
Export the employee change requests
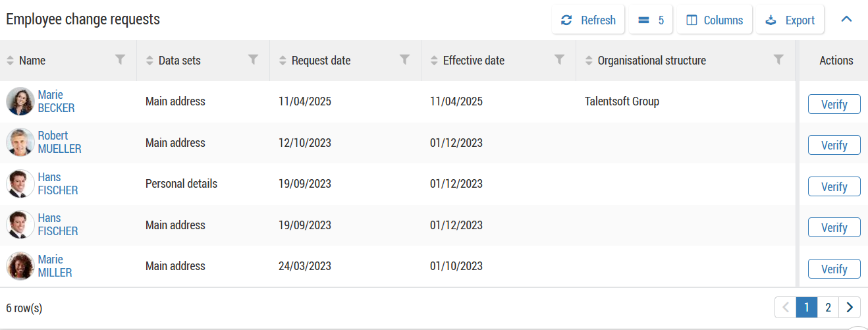790,20
